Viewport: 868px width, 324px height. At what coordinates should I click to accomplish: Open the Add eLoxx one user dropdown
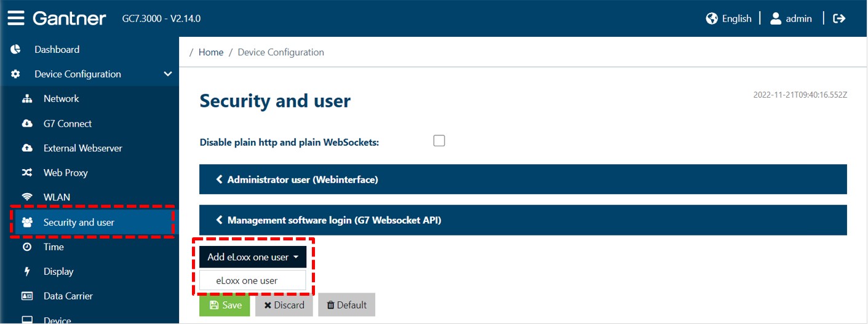coord(253,257)
